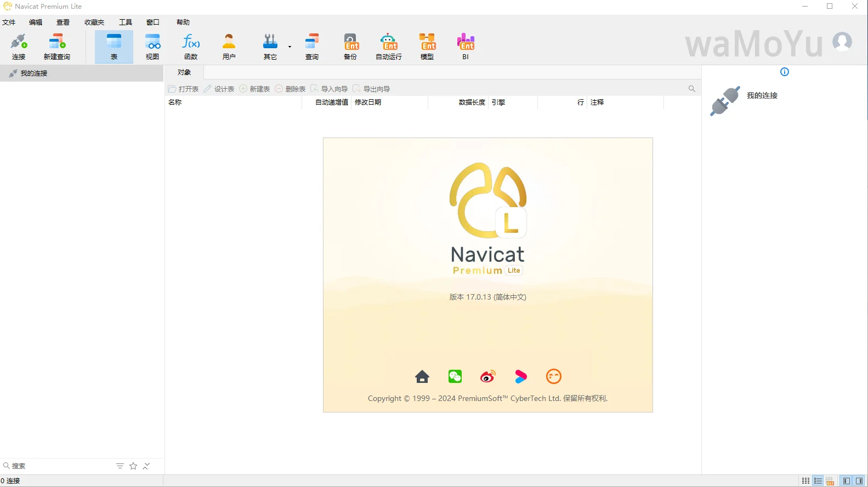
Task: Select My Connections (我的连接) in sidebar tree
Action: [82, 73]
